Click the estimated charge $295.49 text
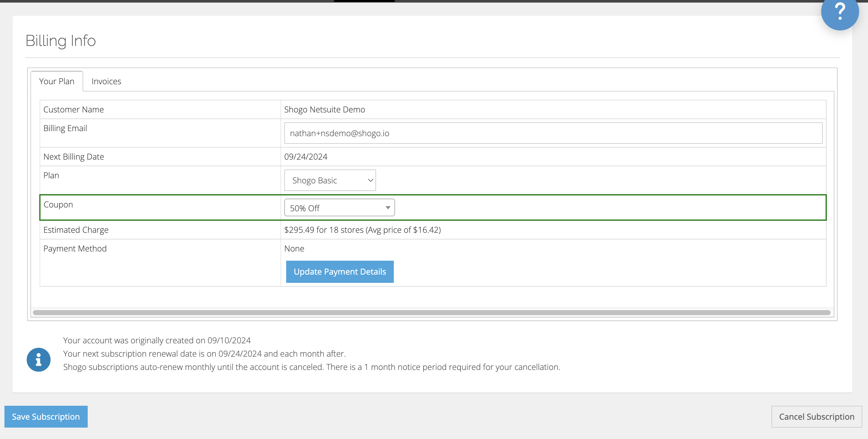Screen dimensions: 868x439 [362, 230]
